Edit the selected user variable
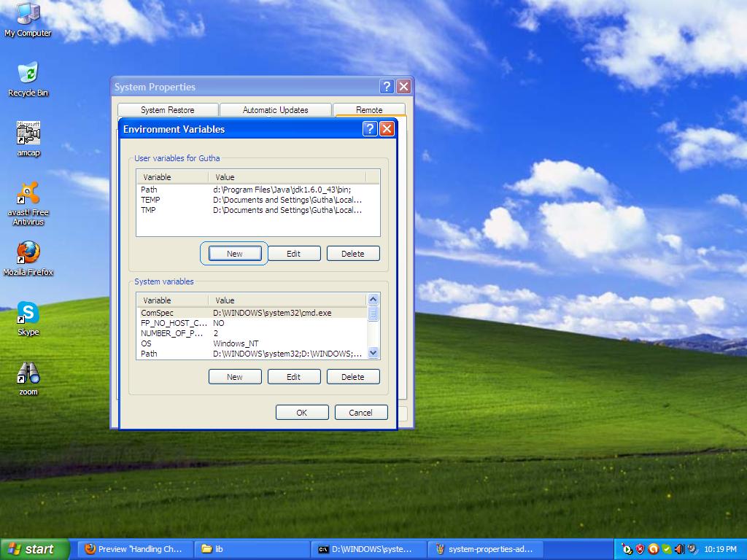Screen dimensions: 747x560 [294, 253]
